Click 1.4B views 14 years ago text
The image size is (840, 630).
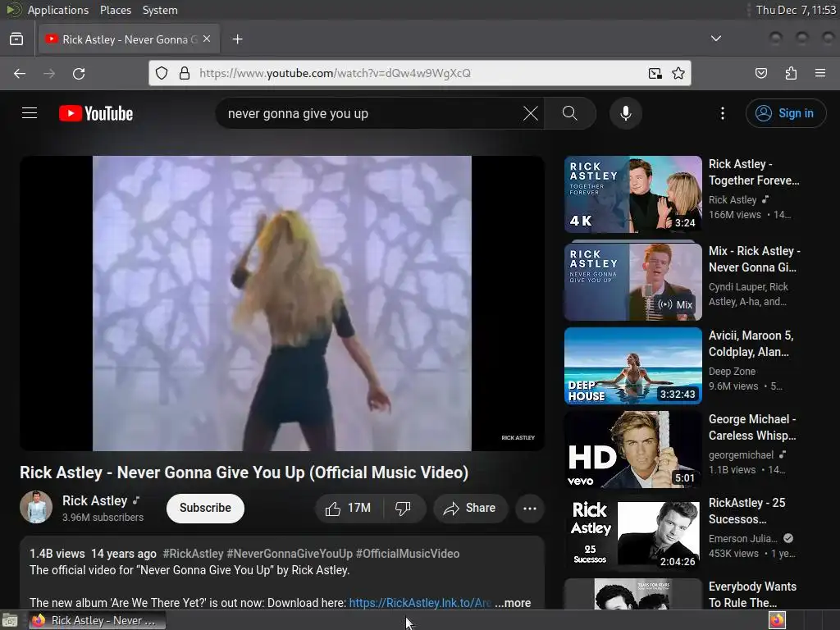pyautogui.click(x=94, y=554)
